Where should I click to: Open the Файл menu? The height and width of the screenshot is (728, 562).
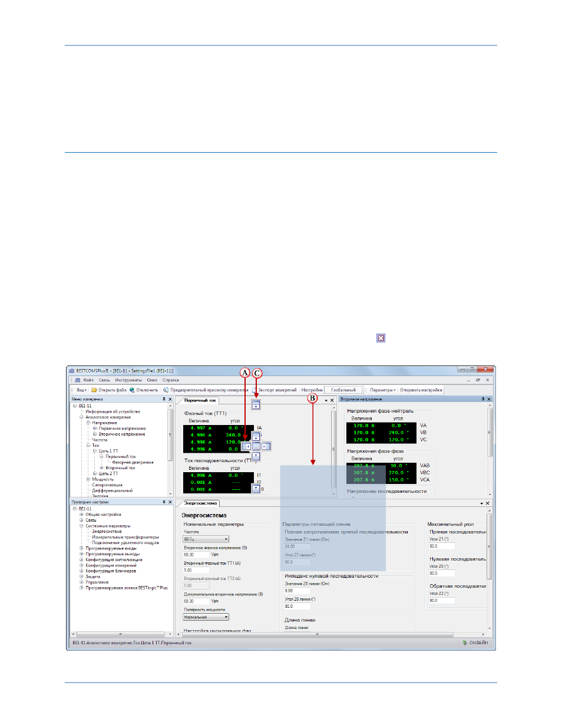[x=88, y=380]
